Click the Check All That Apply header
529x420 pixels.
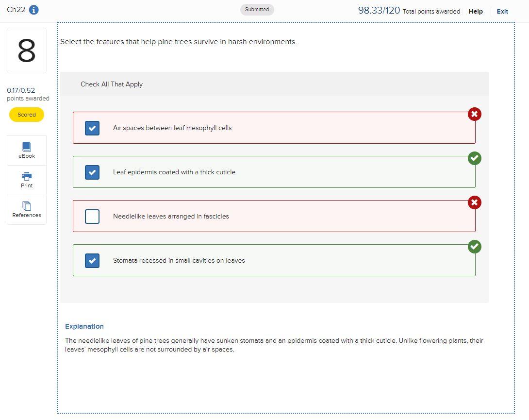tap(112, 84)
